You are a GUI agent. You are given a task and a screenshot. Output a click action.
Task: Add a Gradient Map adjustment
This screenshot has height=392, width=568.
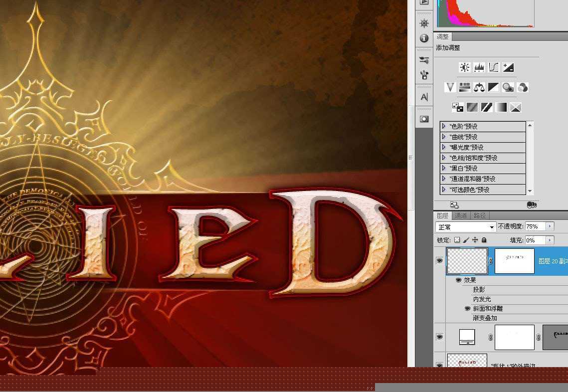coord(501,107)
